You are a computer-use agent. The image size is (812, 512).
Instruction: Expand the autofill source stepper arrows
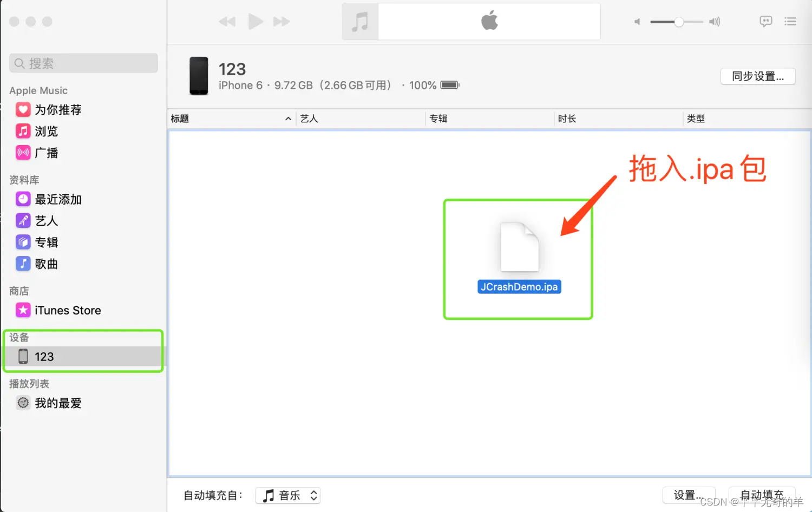point(313,495)
